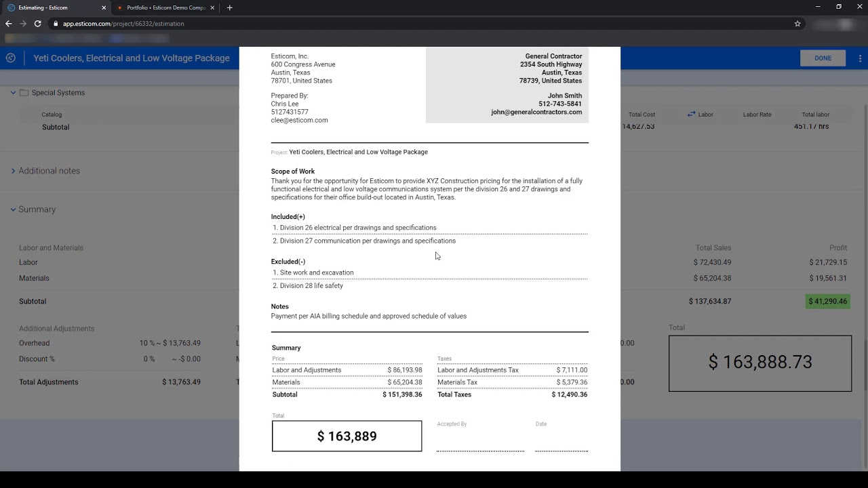Click the circular back icon beside the project title
This screenshot has height=488, width=868.
tap(10, 58)
